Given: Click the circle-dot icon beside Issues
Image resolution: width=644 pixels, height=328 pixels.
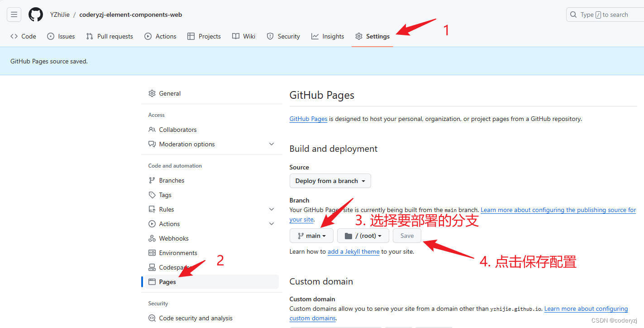Looking at the screenshot, I should 51,36.
